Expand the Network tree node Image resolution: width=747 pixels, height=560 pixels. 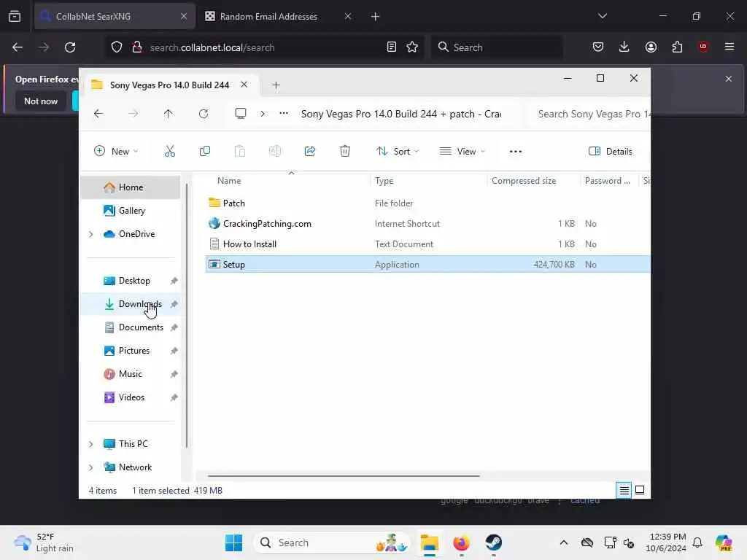[x=91, y=467]
